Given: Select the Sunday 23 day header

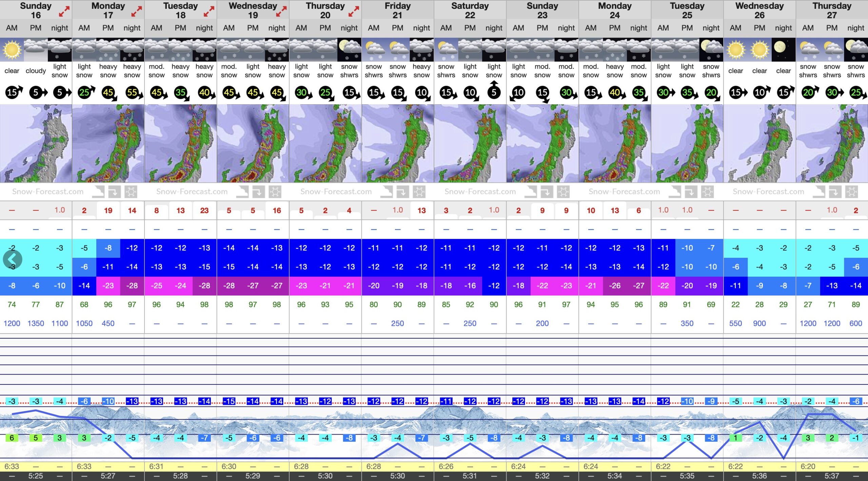Looking at the screenshot, I should click(542, 10).
